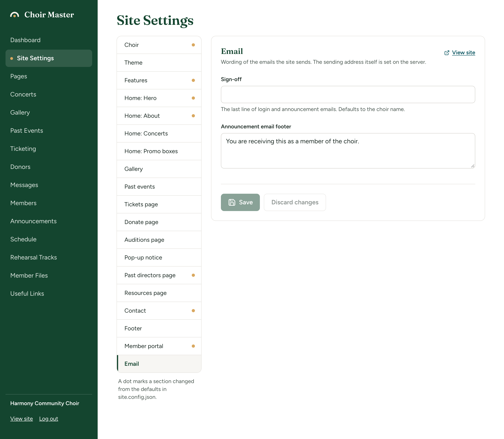This screenshot has height=439, width=504.
Task: Open the Contact settings section
Action: [x=159, y=311]
